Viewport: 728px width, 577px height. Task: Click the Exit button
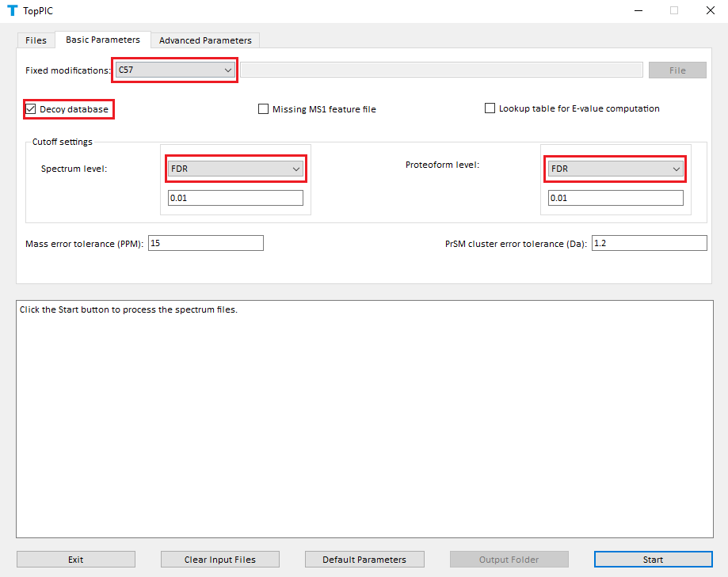(x=76, y=560)
